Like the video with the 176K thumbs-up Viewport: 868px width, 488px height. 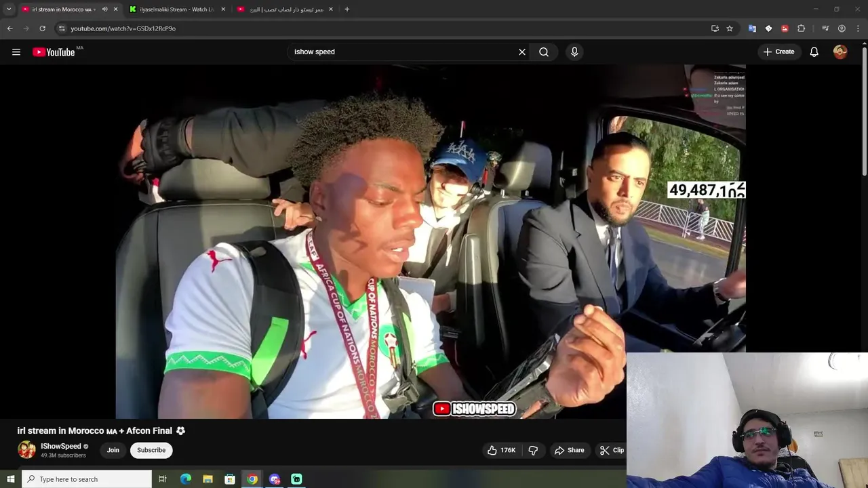click(501, 450)
